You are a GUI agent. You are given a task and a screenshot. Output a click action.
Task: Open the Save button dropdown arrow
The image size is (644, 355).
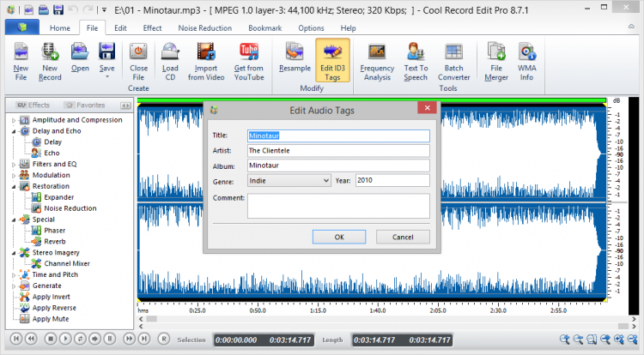pos(106,77)
